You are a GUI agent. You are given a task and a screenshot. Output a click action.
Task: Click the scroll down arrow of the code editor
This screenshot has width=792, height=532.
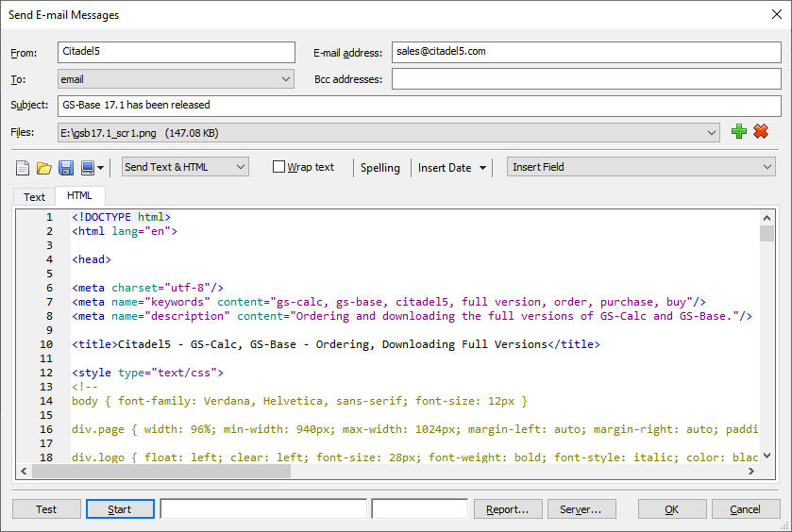click(x=767, y=456)
